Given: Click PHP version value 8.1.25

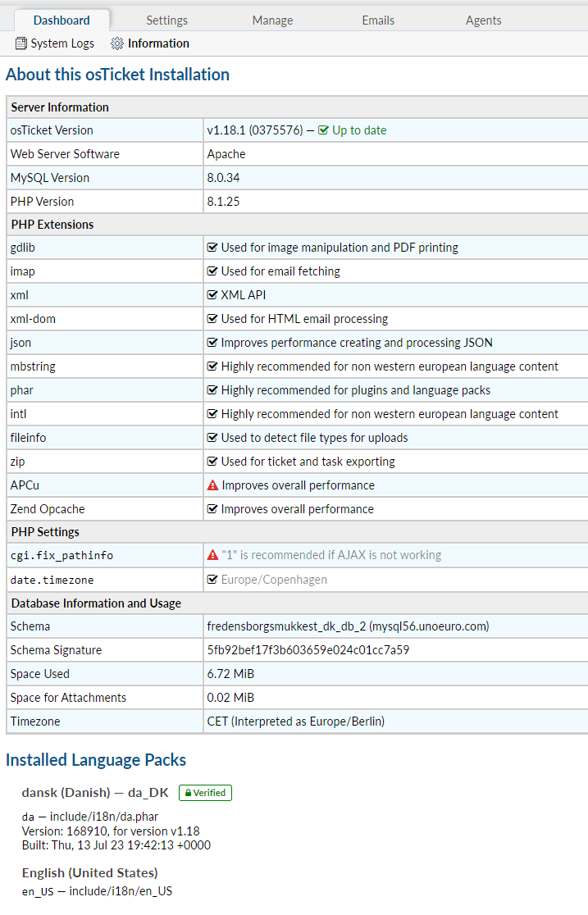Looking at the screenshot, I should (x=223, y=202).
